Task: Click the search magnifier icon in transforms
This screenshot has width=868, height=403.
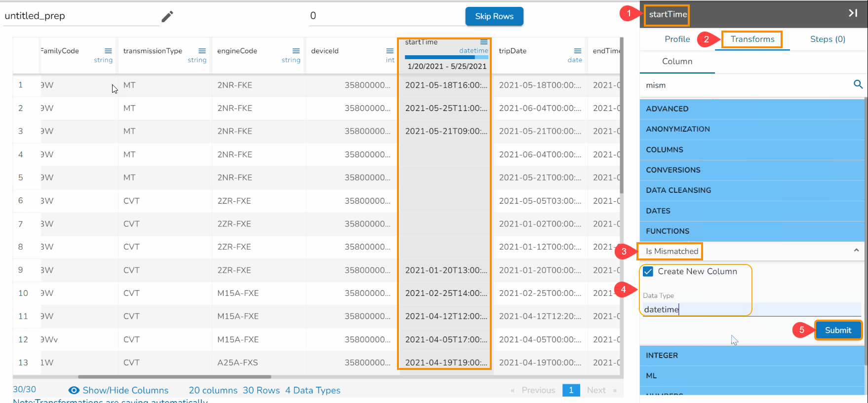Action: tap(858, 84)
